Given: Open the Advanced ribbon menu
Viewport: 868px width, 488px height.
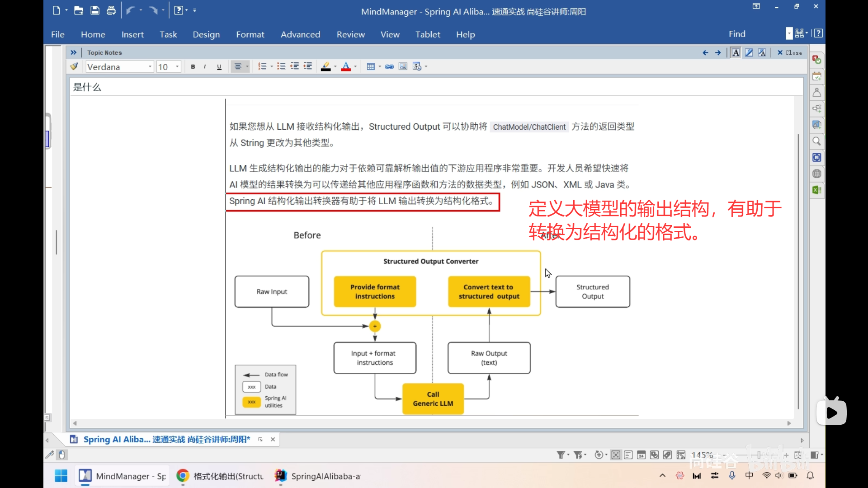Looking at the screenshot, I should pyautogui.click(x=300, y=34).
